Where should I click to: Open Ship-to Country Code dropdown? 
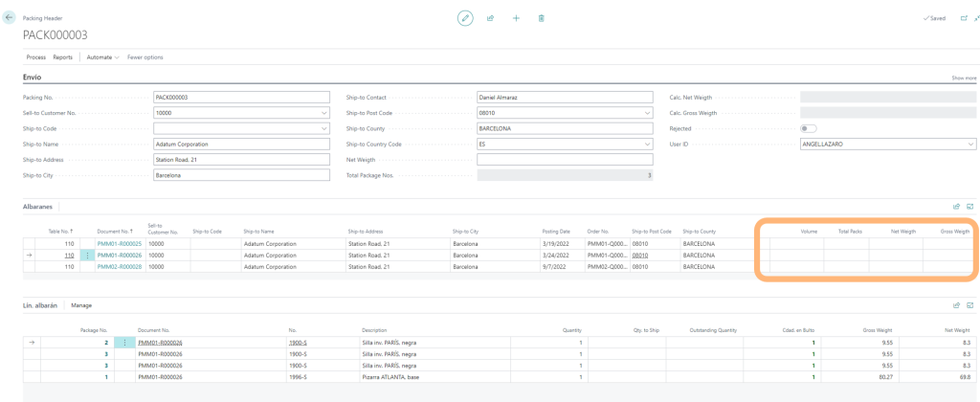click(648, 145)
